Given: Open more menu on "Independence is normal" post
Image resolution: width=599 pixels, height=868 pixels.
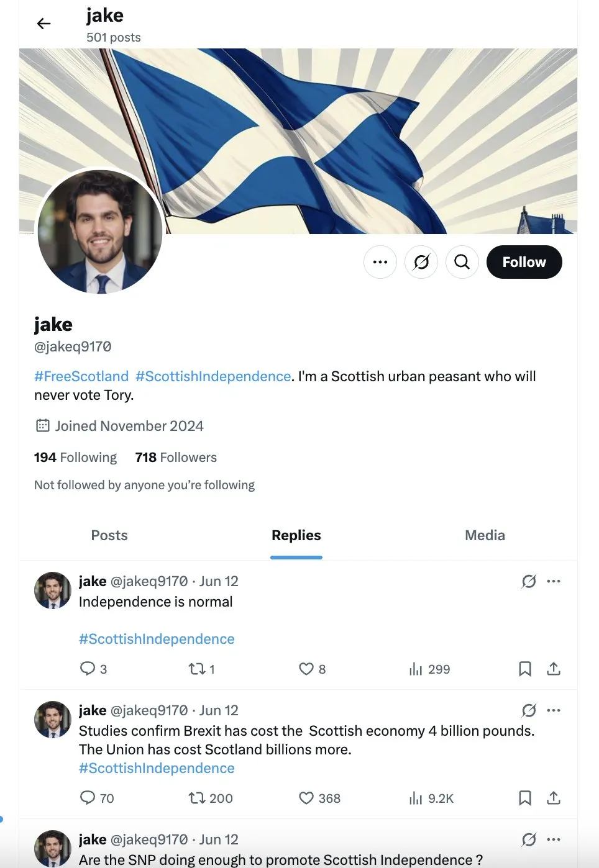Looking at the screenshot, I should click(x=554, y=581).
